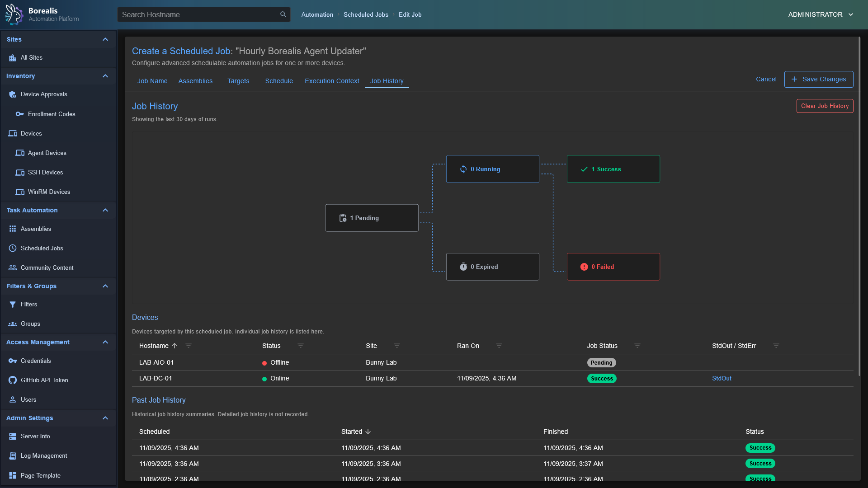
Task: Open GitHub API Token page icon
Action: (x=13, y=380)
